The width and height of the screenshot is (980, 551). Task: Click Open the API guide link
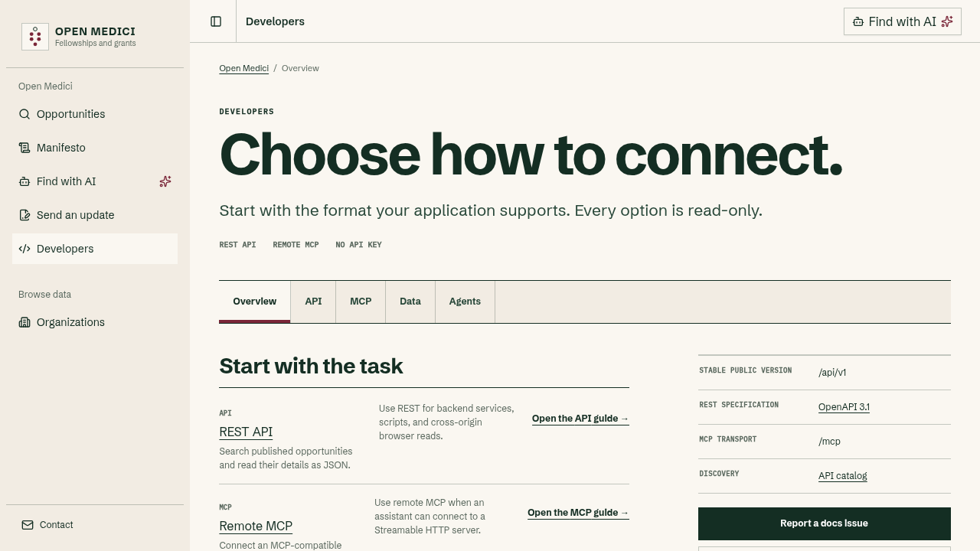coord(580,419)
